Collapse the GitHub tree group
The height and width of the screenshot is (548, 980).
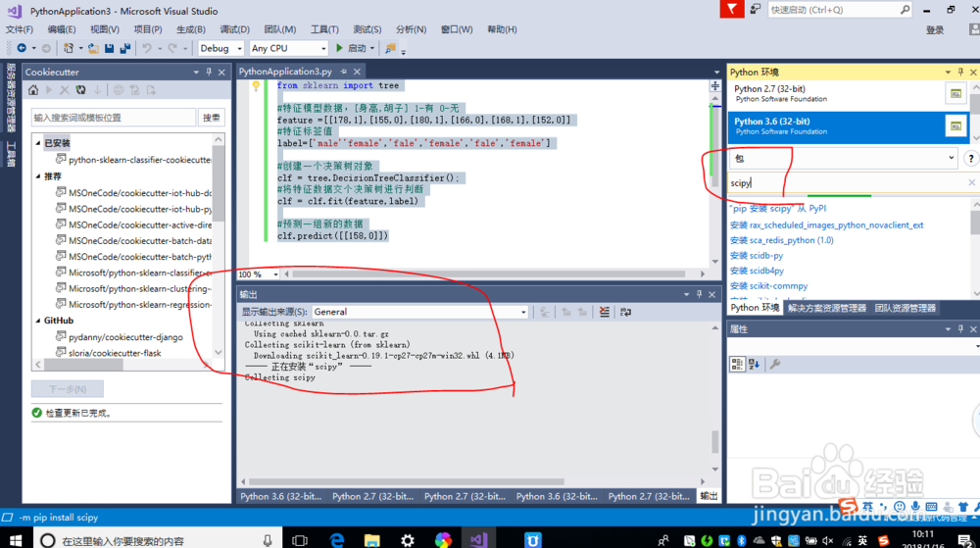pos(37,321)
